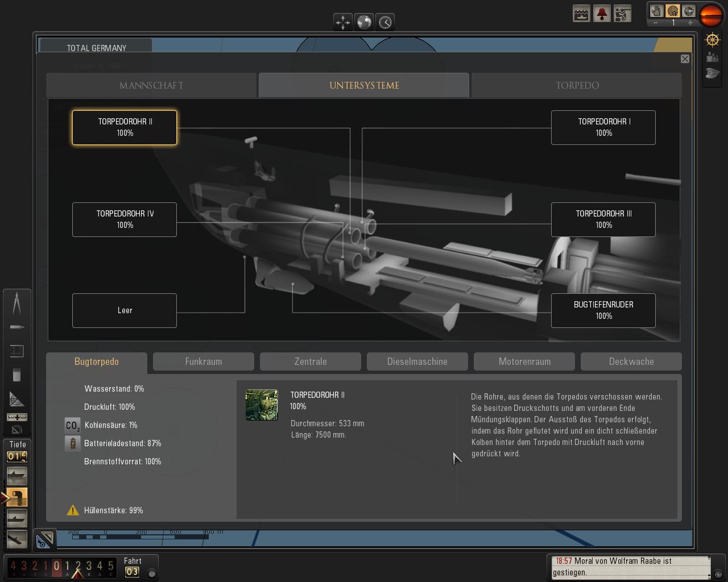Increase time compression with plus
The width and height of the screenshot is (728, 582).
tap(690, 23)
